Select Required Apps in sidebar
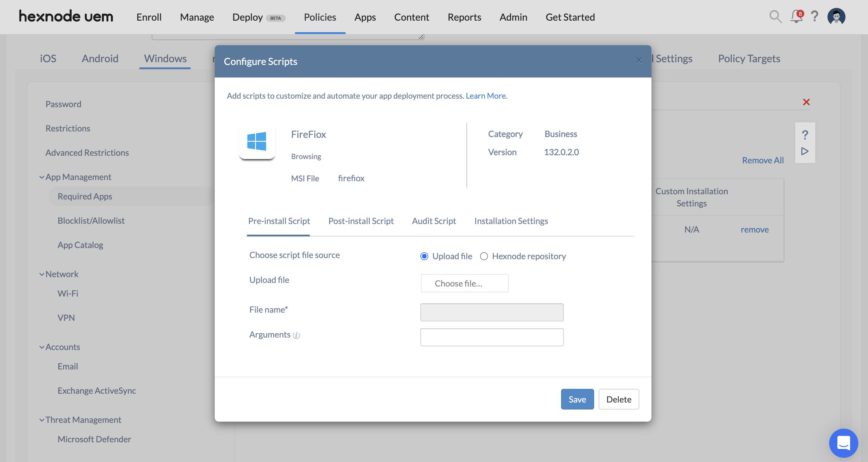Image resolution: width=868 pixels, height=462 pixels. pos(85,196)
